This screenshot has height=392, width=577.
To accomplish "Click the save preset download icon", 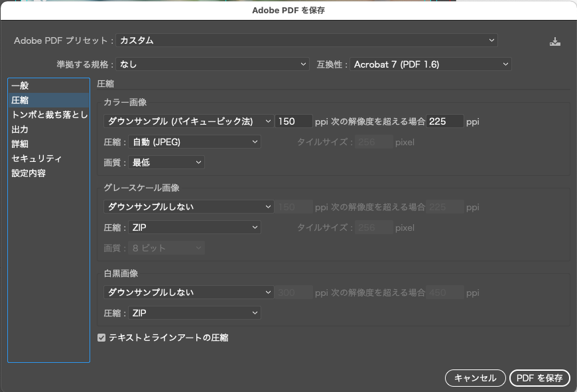I will point(555,42).
